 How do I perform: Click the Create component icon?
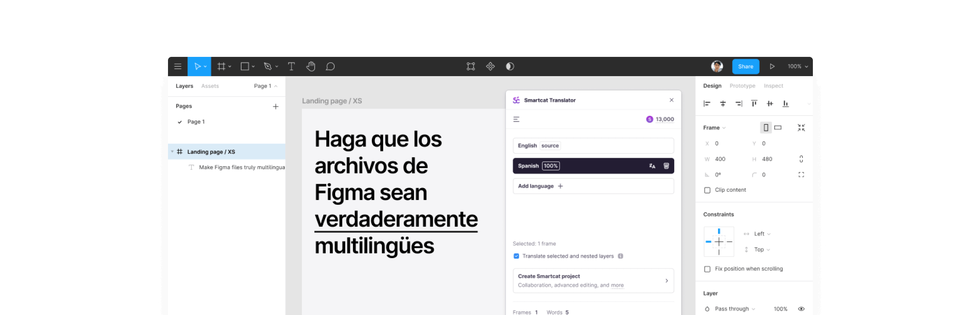[490, 66]
